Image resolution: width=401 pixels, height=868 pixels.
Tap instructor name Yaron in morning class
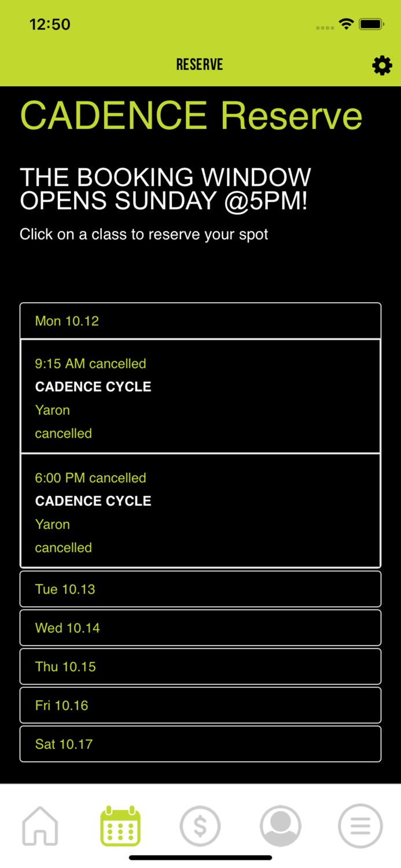coord(52,410)
